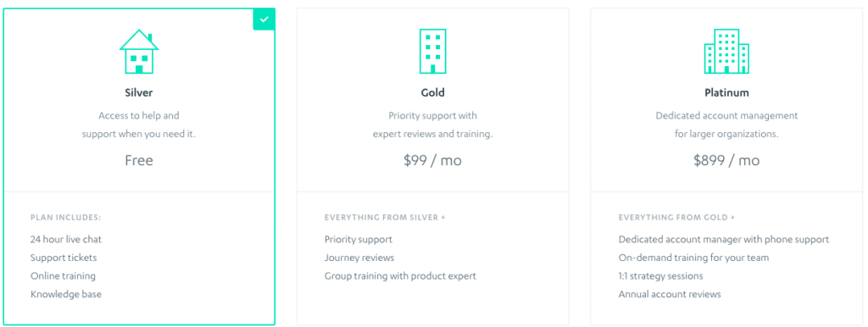Click the $99 / mo price
Viewport: 868px width, 327px height.
432,160
